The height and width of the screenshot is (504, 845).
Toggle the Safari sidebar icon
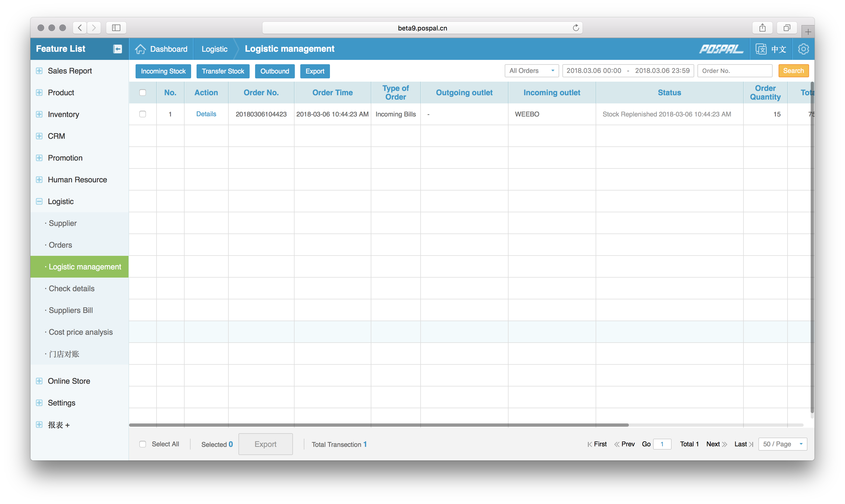[x=116, y=28]
